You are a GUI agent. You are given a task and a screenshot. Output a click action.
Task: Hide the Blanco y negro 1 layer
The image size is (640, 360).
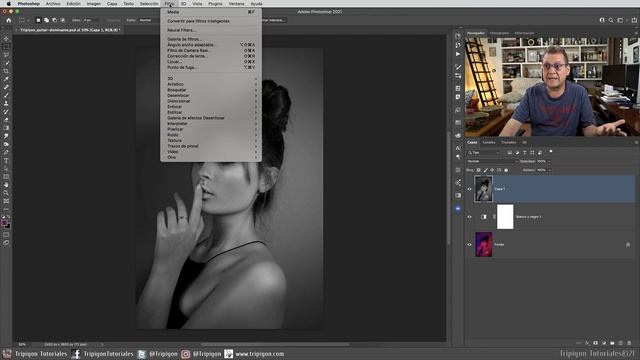(469, 217)
